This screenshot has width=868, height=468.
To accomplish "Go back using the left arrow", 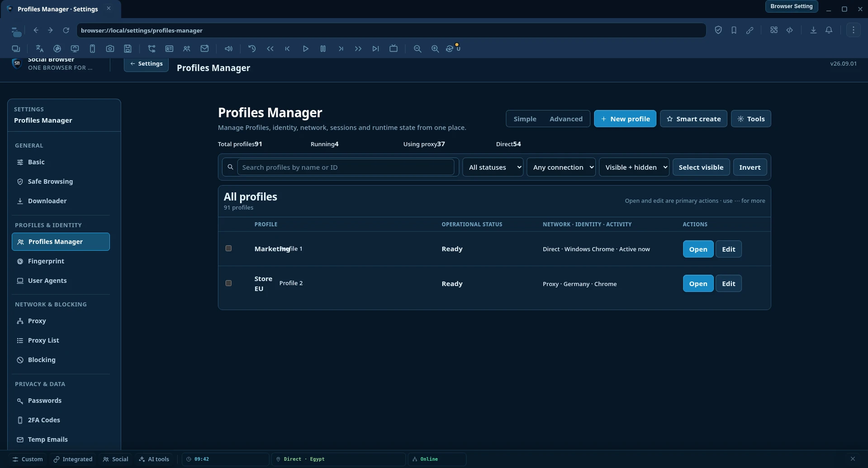I will pos(36,30).
